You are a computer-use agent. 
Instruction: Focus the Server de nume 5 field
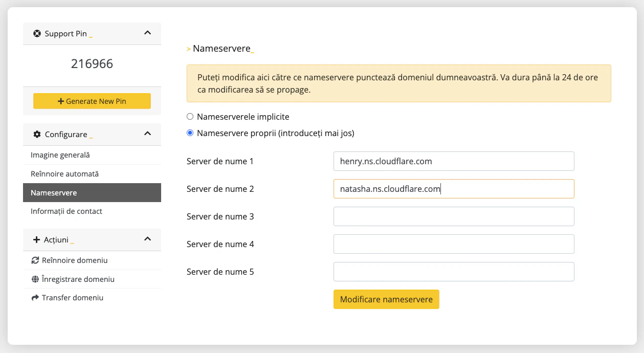[x=454, y=272]
